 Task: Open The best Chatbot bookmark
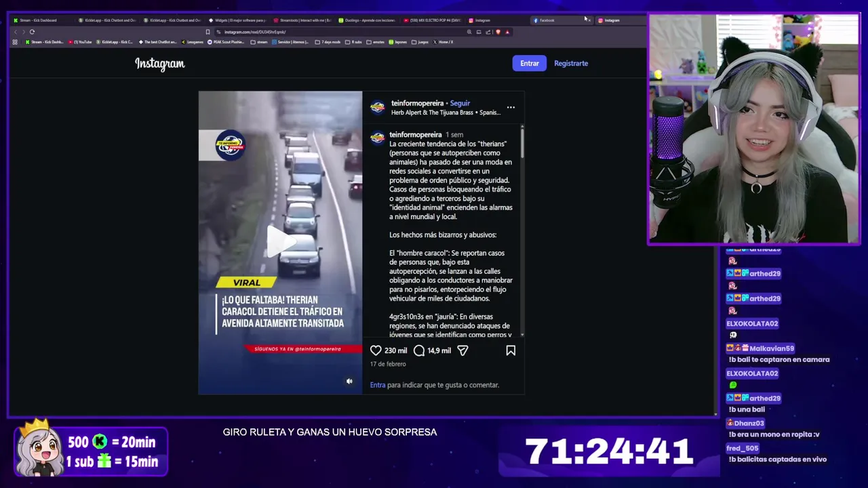pyautogui.click(x=157, y=42)
